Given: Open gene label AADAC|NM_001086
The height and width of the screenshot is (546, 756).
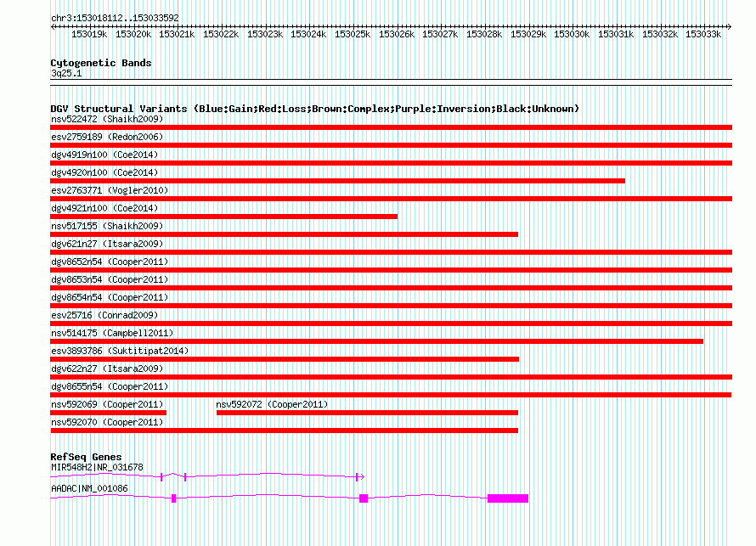Looking at the screenshot, I should point(90,488).
